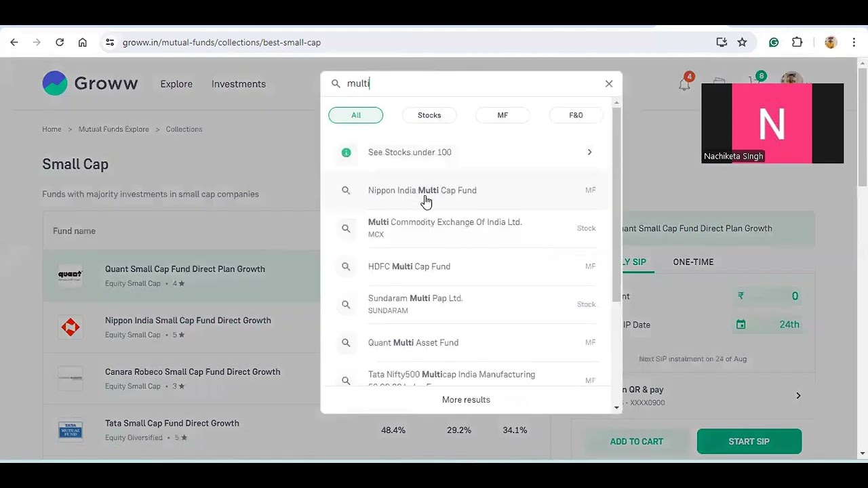Click search icon beside Quant Multi Asset Fund
Screen dimensions: 868x488
[x=346, y=343]
